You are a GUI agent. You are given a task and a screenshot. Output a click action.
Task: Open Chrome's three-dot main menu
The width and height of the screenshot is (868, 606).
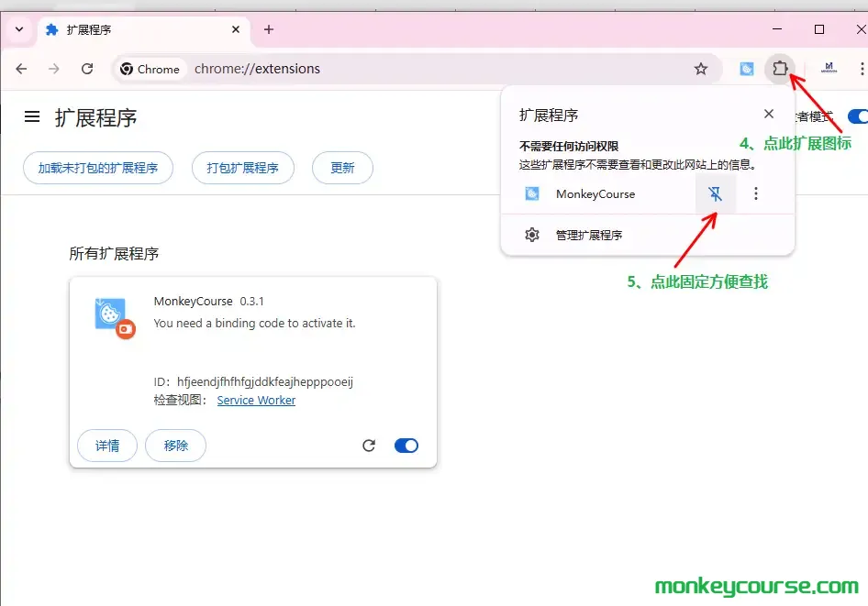[862, 69]
